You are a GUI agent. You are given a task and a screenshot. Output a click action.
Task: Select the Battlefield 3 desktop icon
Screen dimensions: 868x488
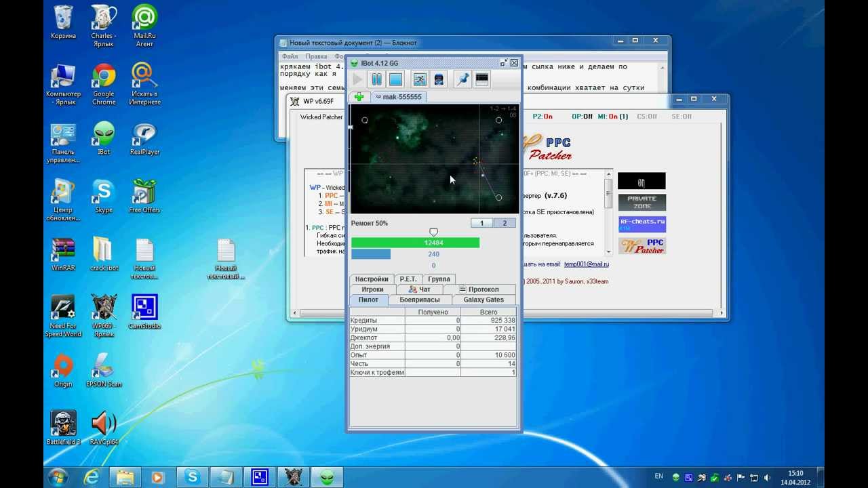[63, 428]
